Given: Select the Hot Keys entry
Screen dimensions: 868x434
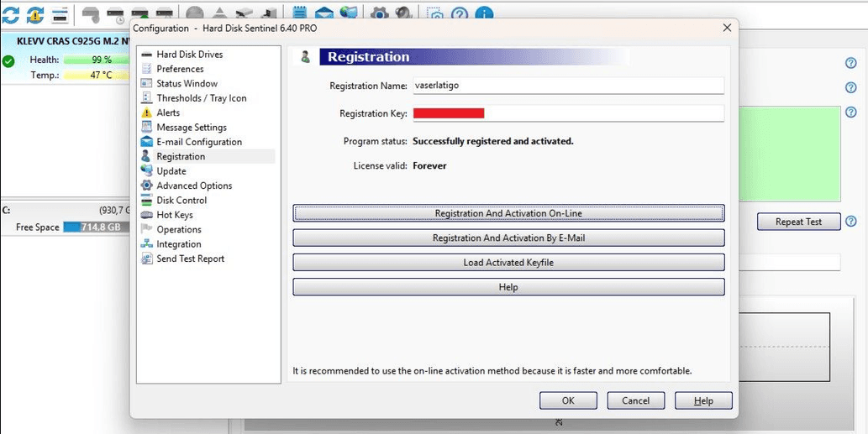Looking at the screenshot, I should [x=174, y=215].
